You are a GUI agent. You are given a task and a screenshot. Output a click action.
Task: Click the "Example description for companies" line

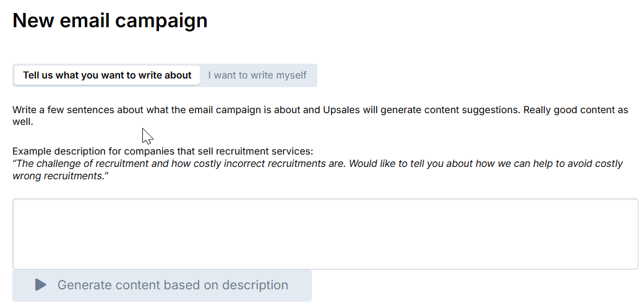click(163, 151)
